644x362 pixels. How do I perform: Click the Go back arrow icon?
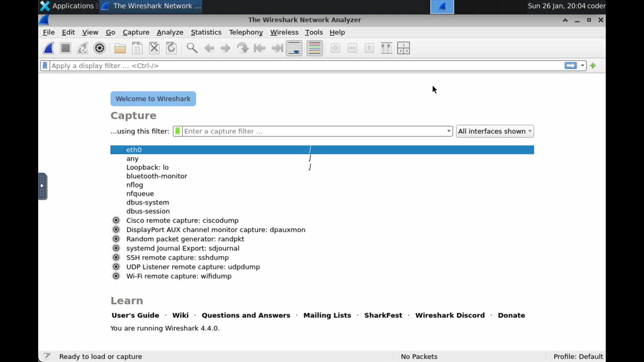209,48
